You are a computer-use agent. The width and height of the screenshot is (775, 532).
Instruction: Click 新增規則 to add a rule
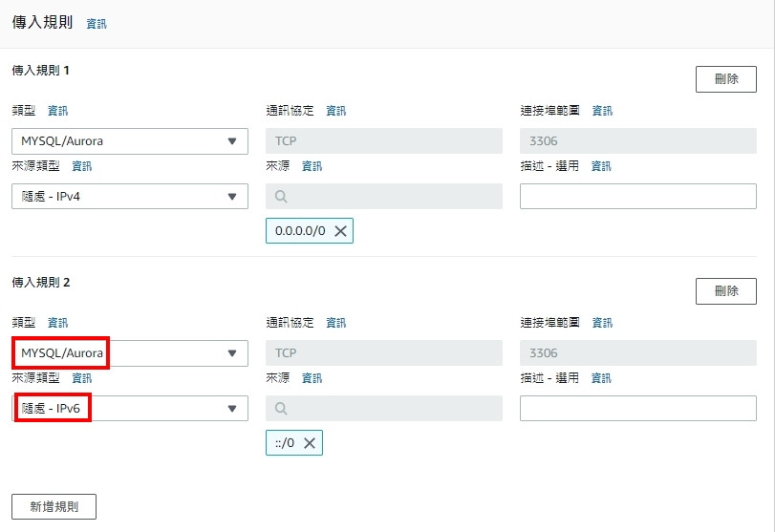click(54, 506)
